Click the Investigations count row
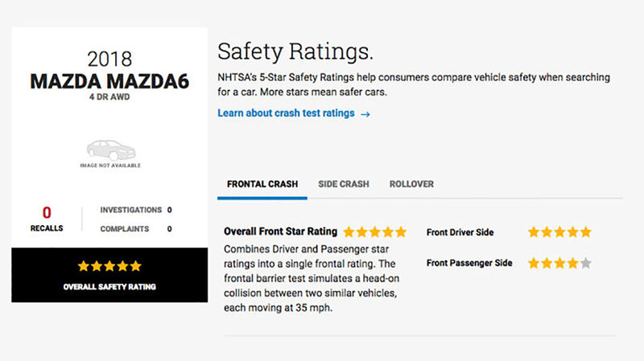Screen dimensions: 644x361 click(135, 210)
